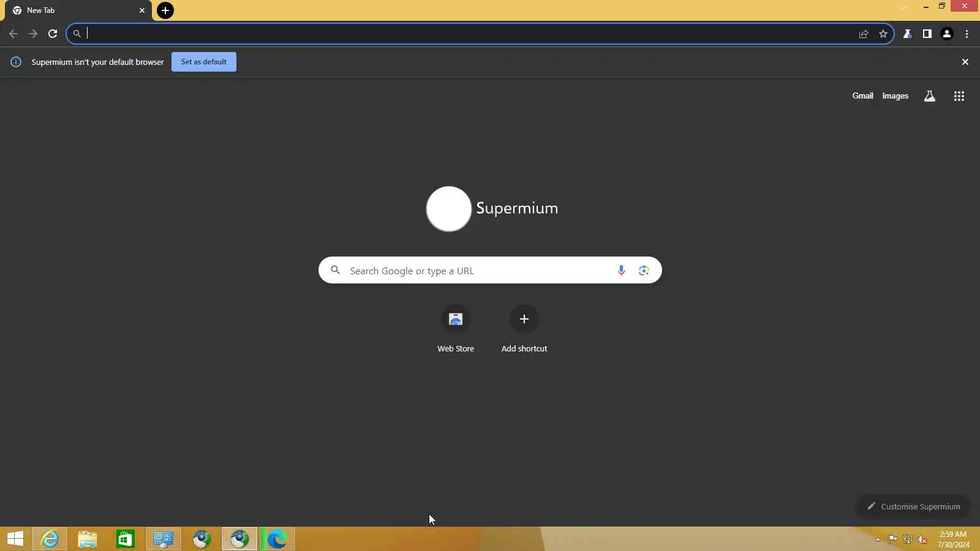Click the Set as default button
Screen dimensions: 980x551
(204, 62)
